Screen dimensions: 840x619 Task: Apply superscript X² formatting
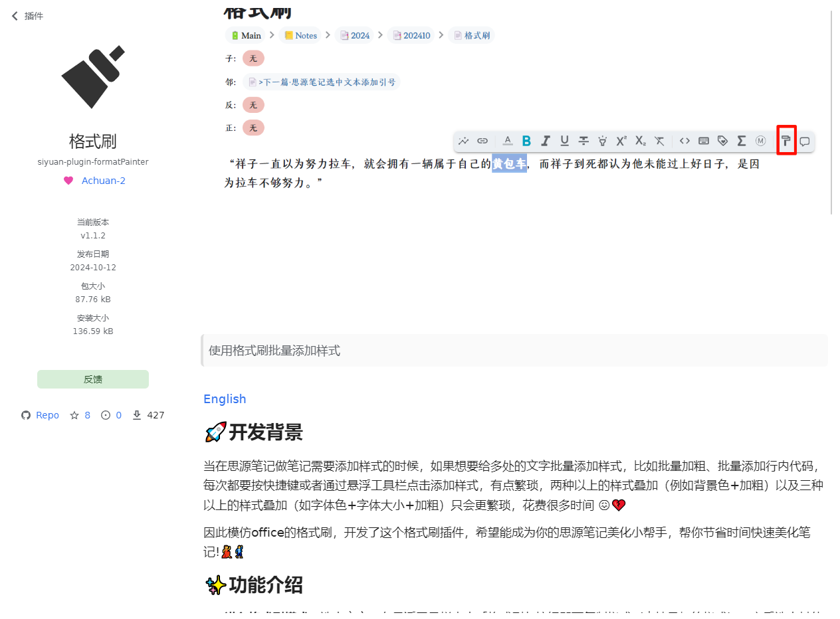pos(621,141)
